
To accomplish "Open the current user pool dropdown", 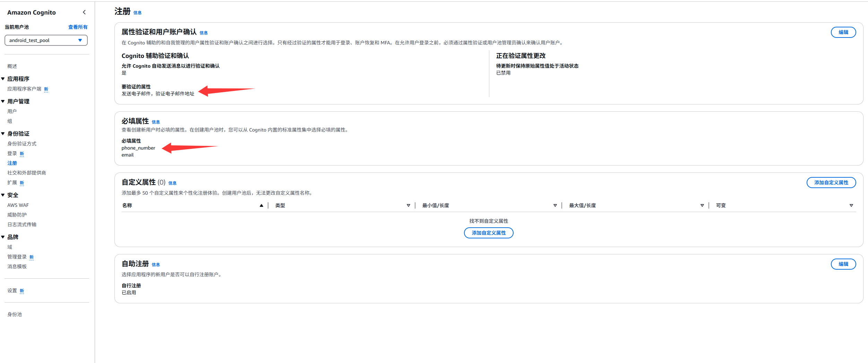I will coord(46,40).
